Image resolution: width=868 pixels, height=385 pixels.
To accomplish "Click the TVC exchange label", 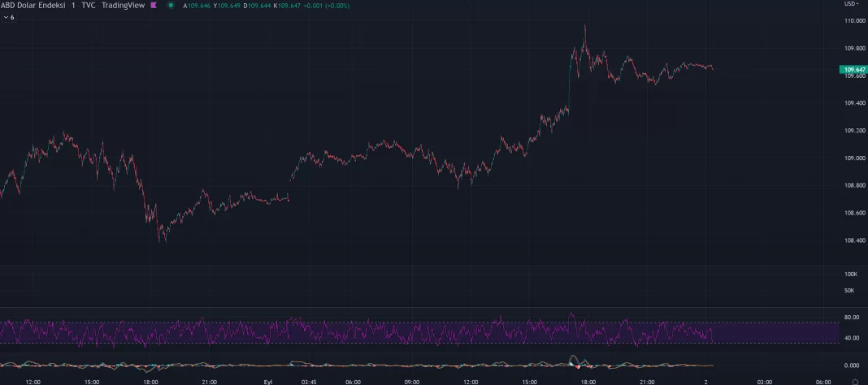I will [88, 5].
